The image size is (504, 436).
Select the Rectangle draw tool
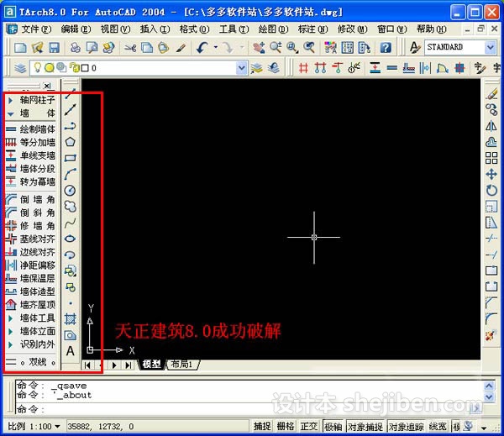coord(71,158)
